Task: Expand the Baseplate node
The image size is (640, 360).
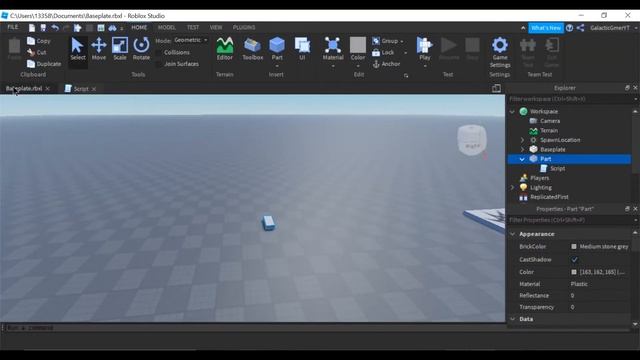Action: point(522,149)
